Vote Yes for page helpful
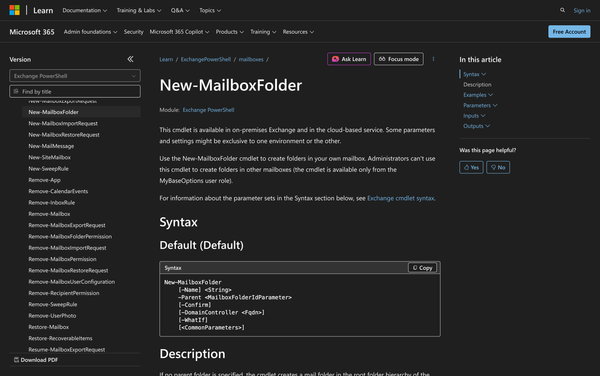600x376 pixels. click(471, 168)
